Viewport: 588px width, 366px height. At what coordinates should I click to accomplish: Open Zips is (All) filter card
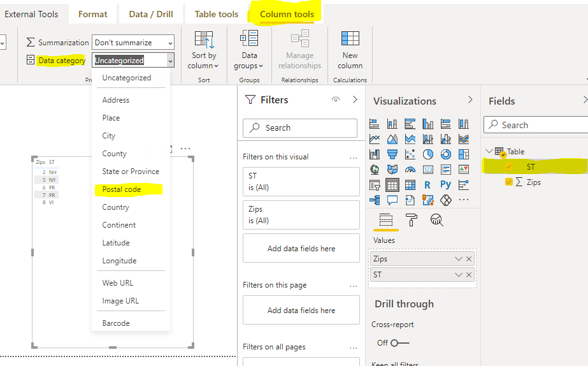click(x=301, y=215)
